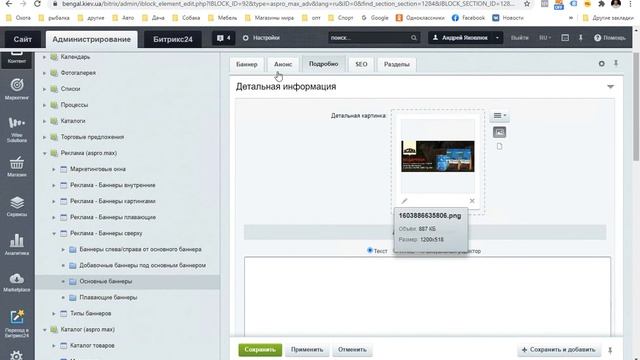
Task: Click the pencil edit icon under image
Action: click(x=404, y=201)
